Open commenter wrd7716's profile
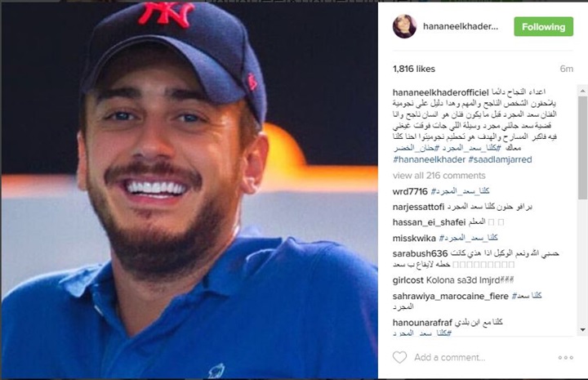This screenshot has height=380, width=588. [x=410, y=192]
